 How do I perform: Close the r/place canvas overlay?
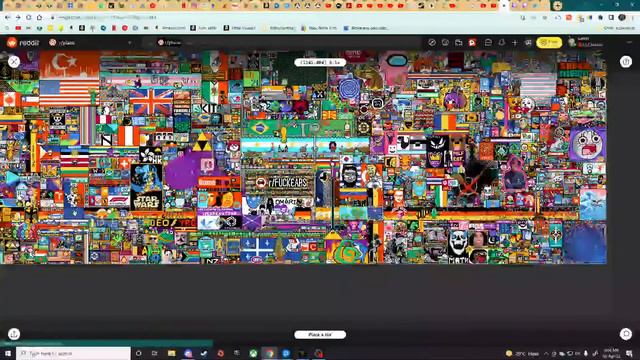pos(14,62)
